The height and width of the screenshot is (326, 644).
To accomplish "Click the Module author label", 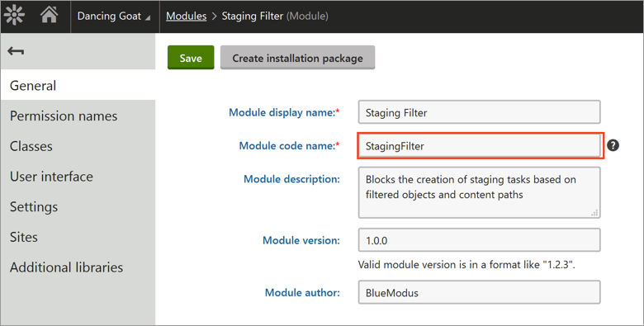I will click(302, 292).
